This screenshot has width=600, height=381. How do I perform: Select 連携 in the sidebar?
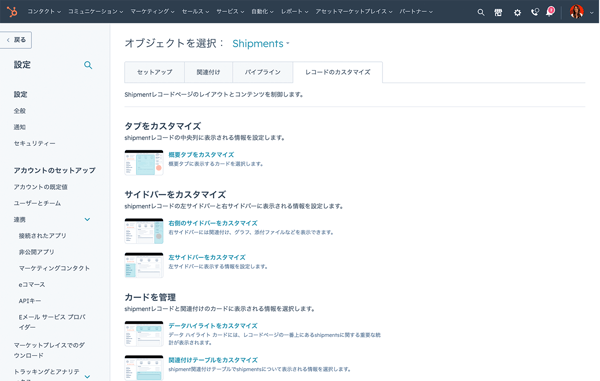pos(20,220)
